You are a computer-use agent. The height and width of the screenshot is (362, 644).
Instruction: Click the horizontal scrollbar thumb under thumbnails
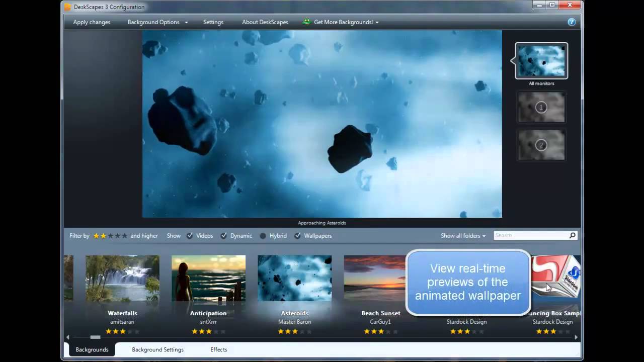(x=95, y=337)
